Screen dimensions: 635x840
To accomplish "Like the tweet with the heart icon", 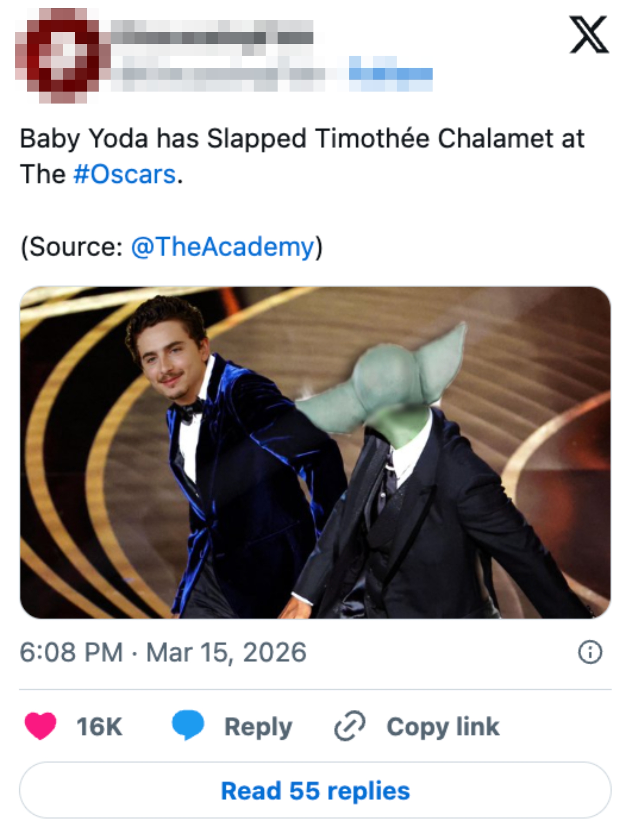I will (x=40, y=725).
